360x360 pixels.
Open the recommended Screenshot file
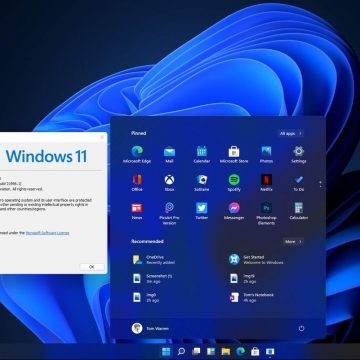[152, 279]
